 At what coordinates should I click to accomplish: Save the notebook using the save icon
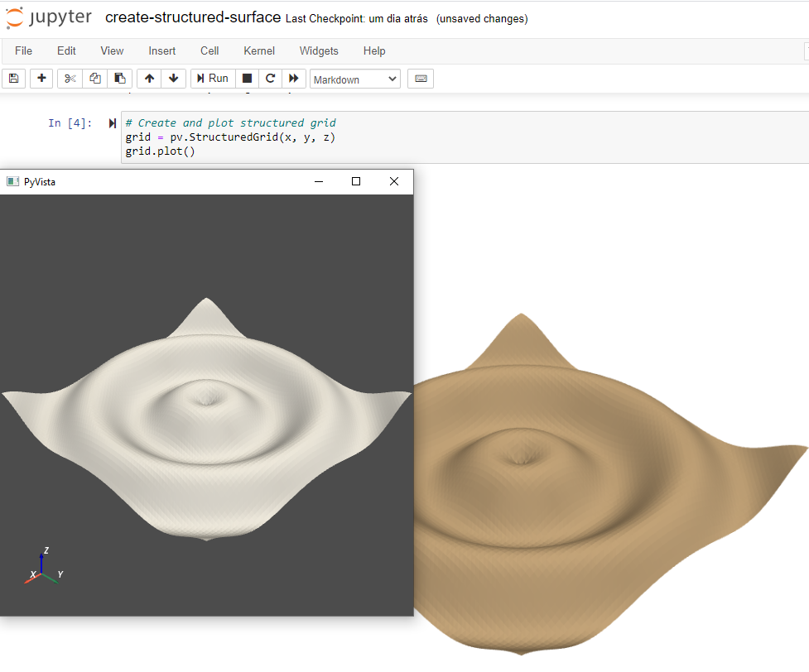[x=14, y=78]
